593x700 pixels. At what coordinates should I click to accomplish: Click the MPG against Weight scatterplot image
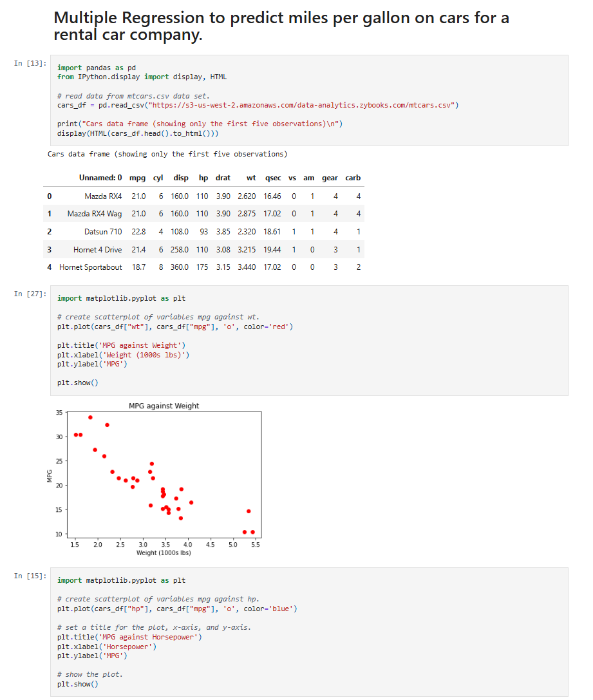pyautogui.click(x=155, y=479)
